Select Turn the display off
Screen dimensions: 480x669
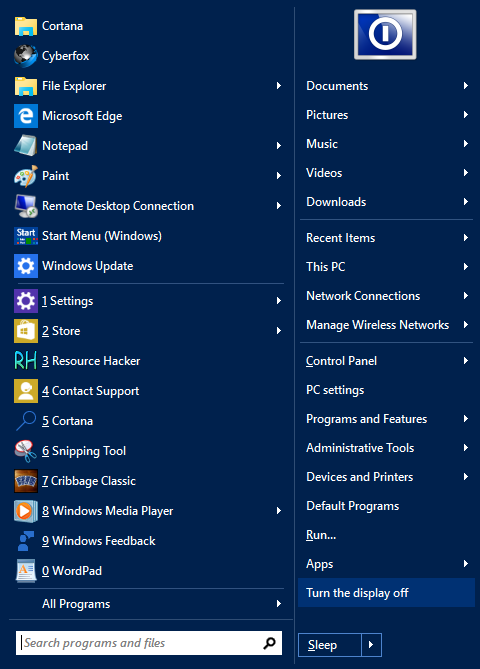pyautogui.click(x=386, y=593)
